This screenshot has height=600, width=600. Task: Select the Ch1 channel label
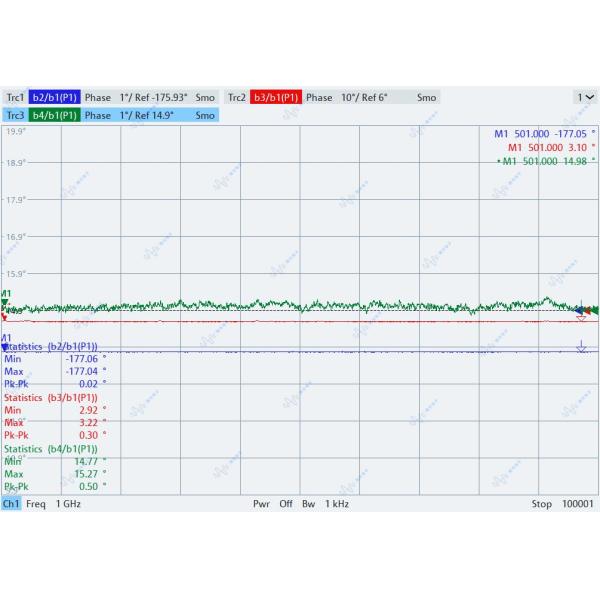coord(11,504)
